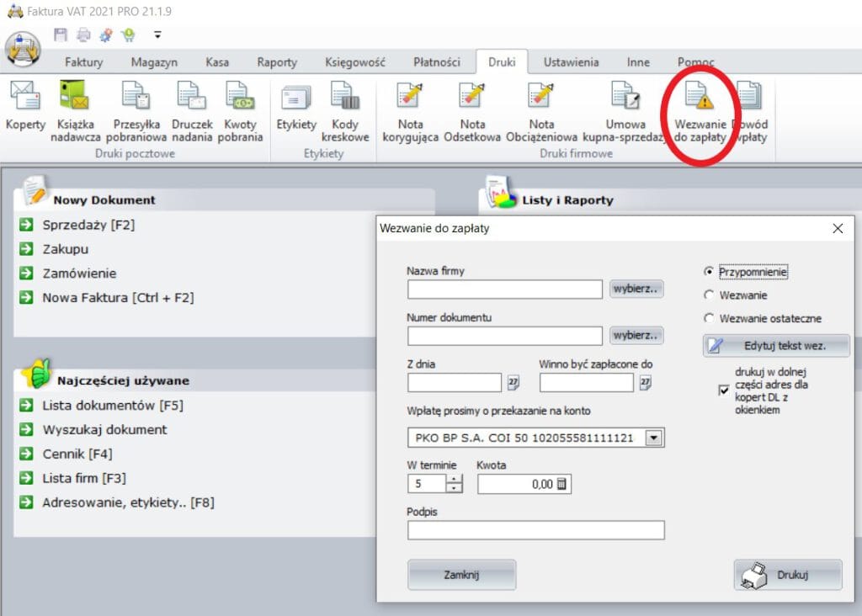Expand the bank account dropdown list
This screenshot has height=616, width=862.
coord(654,438)
